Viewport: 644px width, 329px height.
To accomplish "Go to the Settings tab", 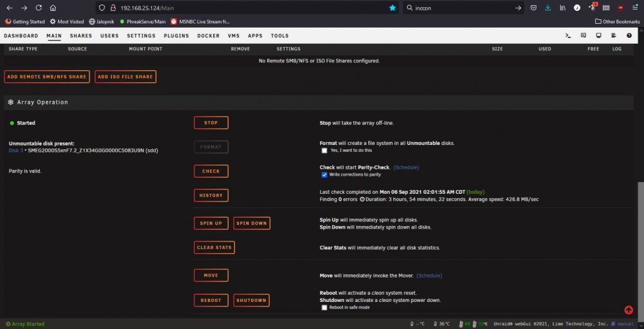I will coord(141,36).
